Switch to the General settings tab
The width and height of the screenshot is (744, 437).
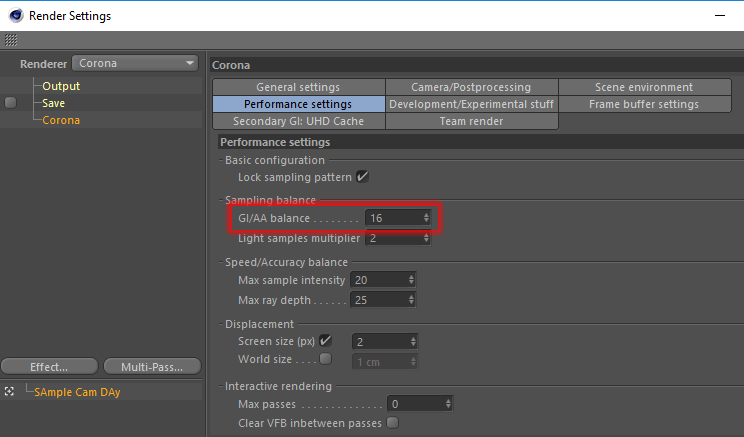click(x=298, y=87)
